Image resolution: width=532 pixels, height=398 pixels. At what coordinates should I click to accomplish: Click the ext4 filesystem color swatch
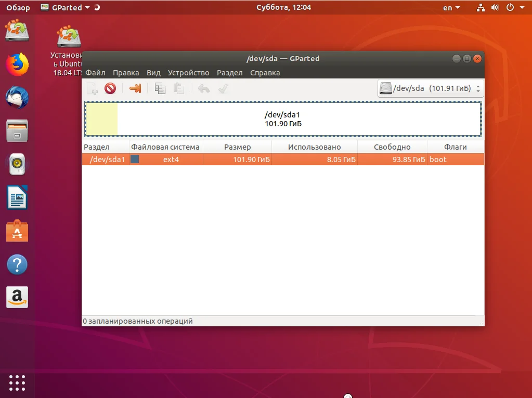[135, 159]
